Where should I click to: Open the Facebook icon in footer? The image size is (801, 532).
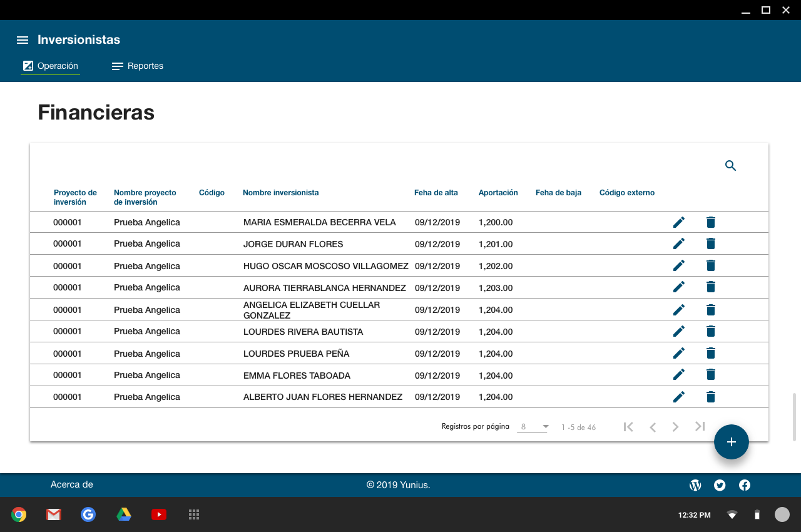click(x=745, y=485)
